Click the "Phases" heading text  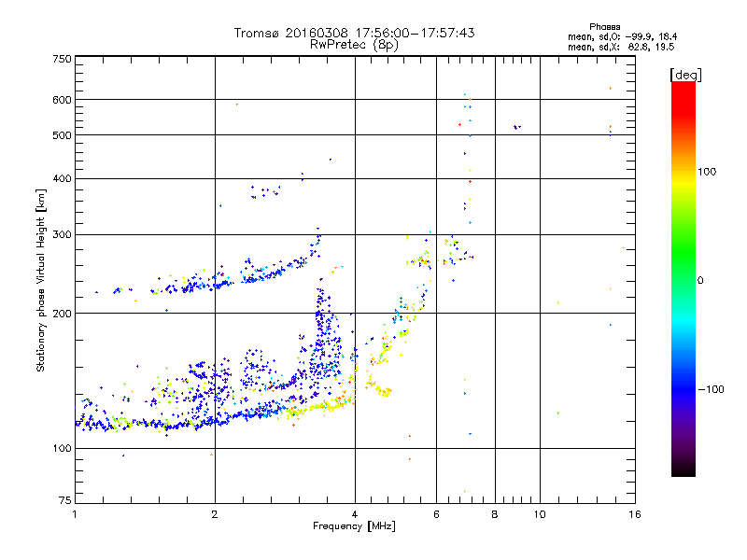[x=604, y=27]
